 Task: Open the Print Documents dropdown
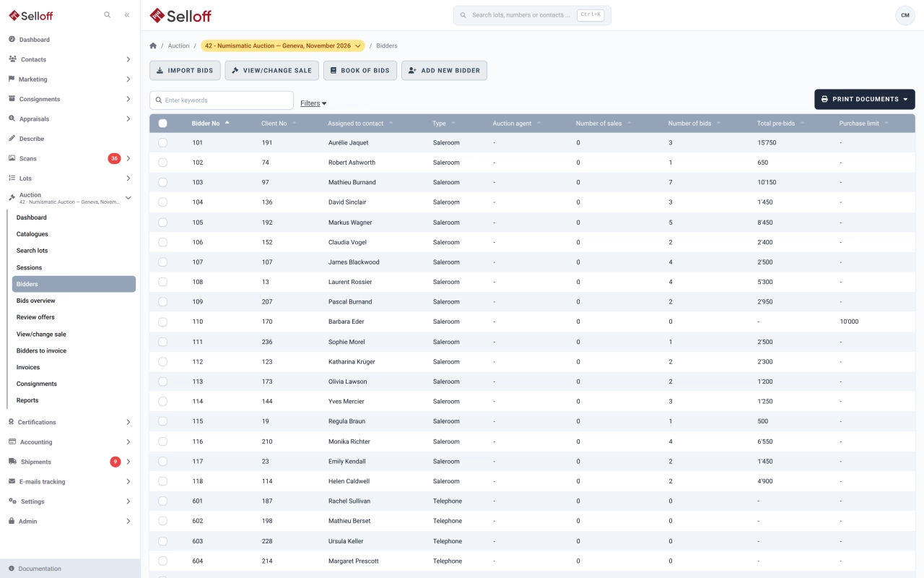[865, 99]
